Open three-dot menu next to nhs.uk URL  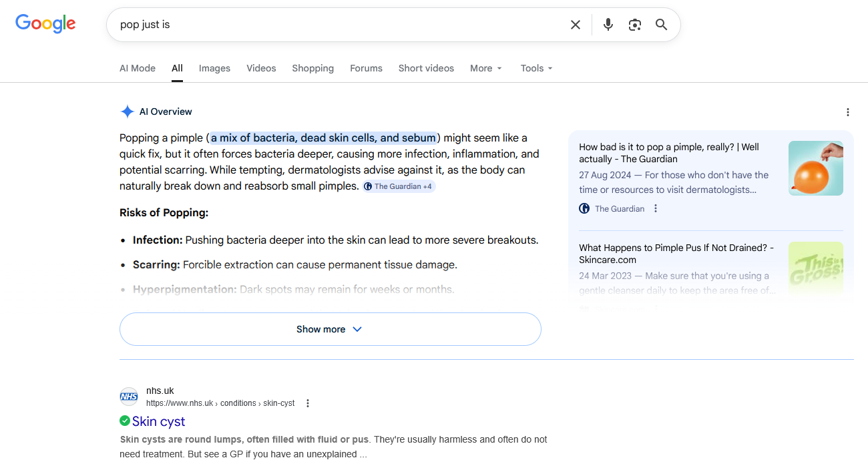pyautogui.click(x=308, y=403)
